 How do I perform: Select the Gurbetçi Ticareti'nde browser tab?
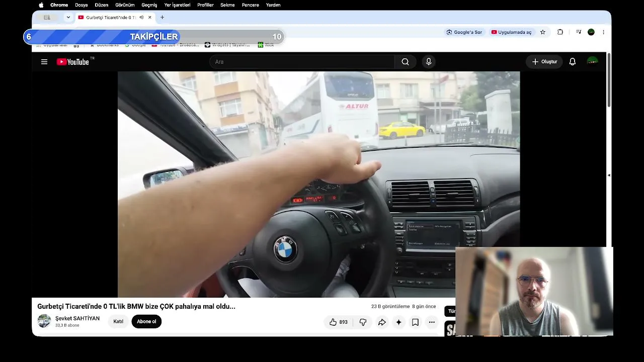(115, 17)
